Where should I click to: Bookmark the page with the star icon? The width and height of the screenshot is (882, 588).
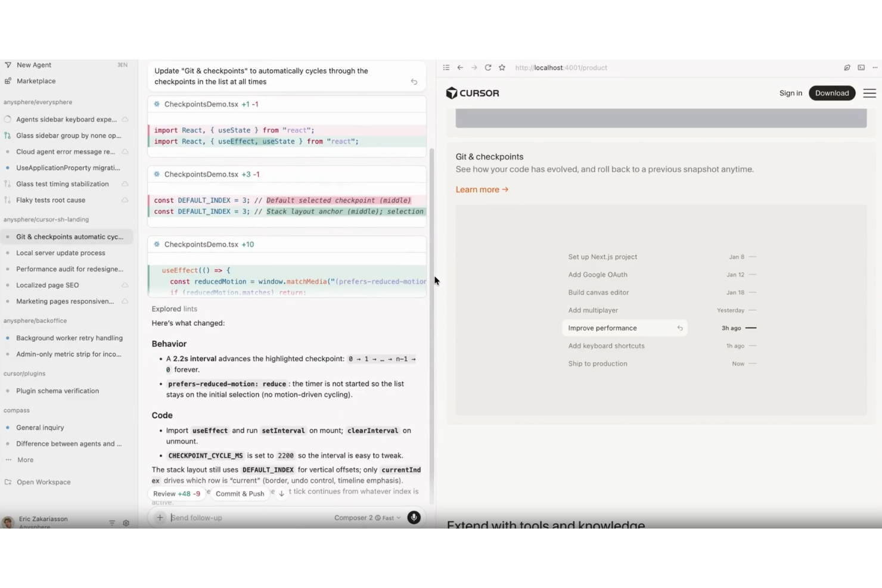tap(502, 68)
